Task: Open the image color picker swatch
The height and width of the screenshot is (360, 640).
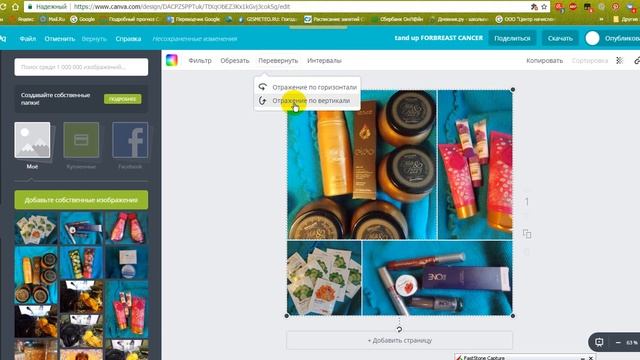Action: (172, 60)
